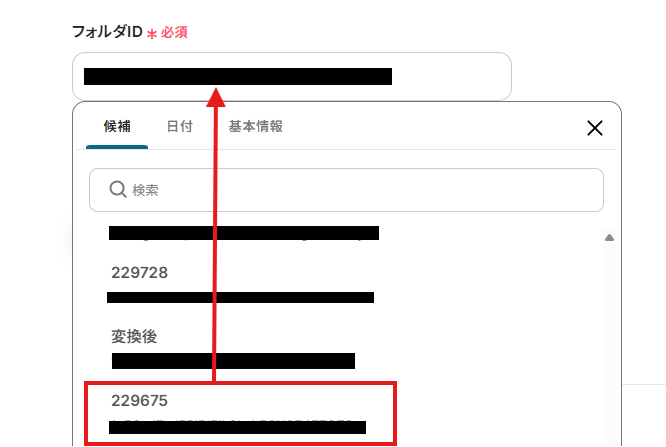
Task: Click the red 必須 required marker
Action: click(x=174, y=32)
